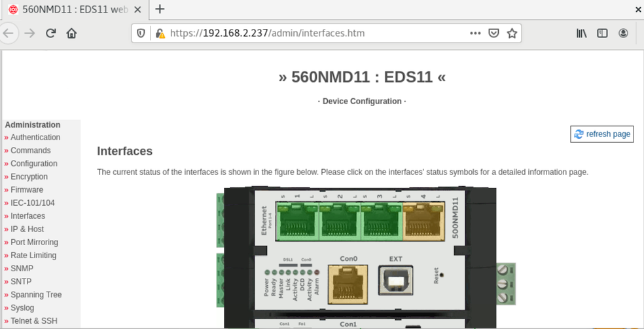Select the SNMP sidebar entry
The height and width of the screenshot is (329, 644).
[x=22, y=269]
